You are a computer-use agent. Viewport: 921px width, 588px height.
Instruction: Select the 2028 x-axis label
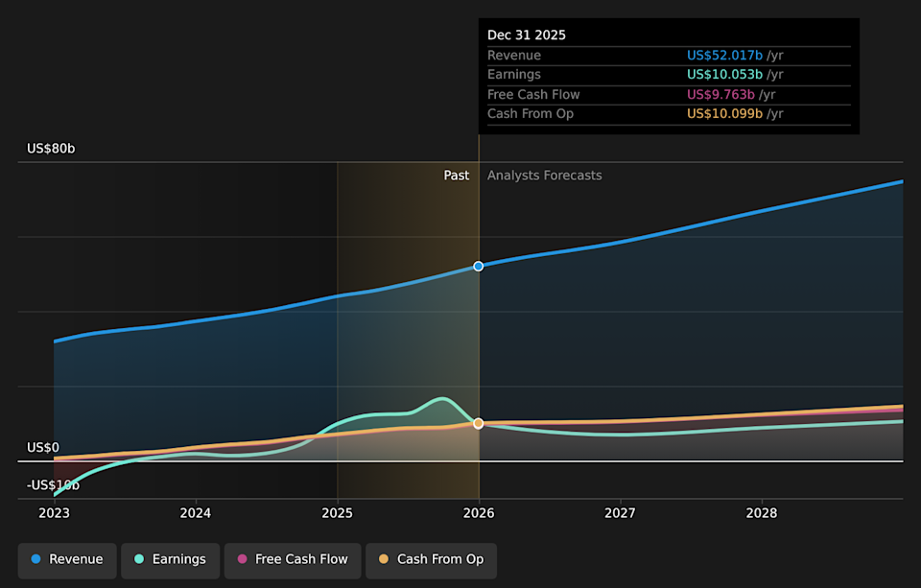click(x=762, y=513)
